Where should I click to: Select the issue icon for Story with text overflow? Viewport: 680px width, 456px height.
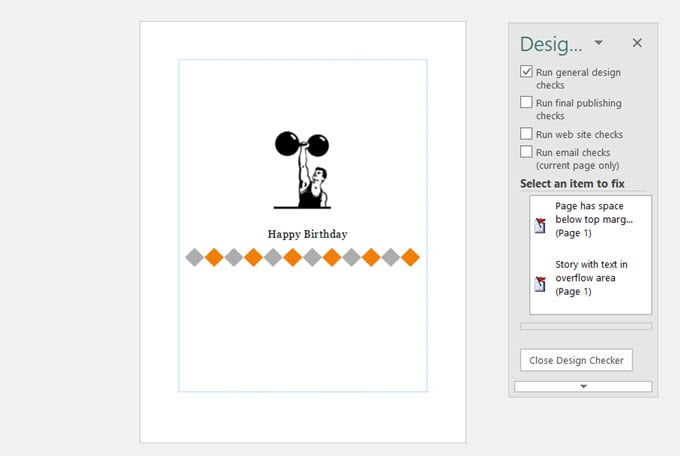(540, 284)
